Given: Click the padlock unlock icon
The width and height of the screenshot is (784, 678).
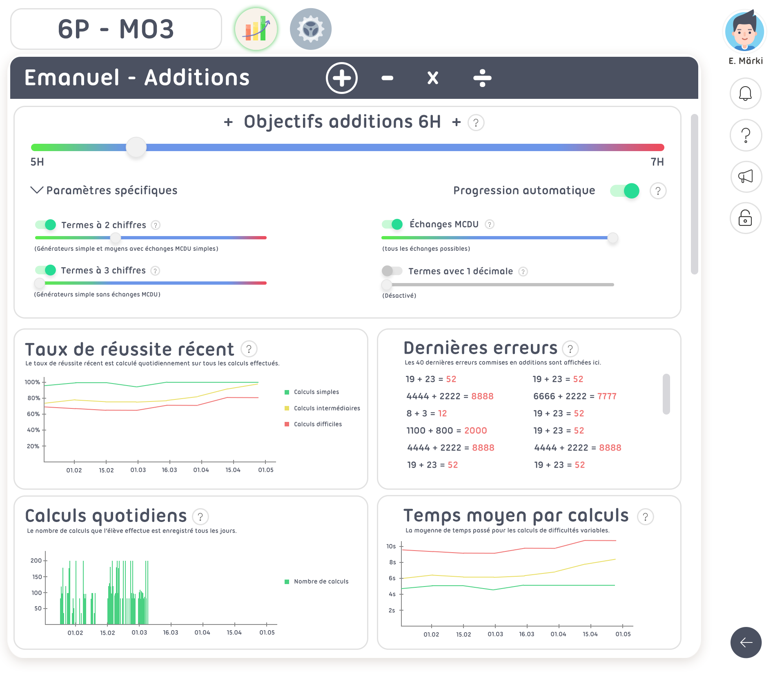Looking at the screenshot, I should (745, 218).
